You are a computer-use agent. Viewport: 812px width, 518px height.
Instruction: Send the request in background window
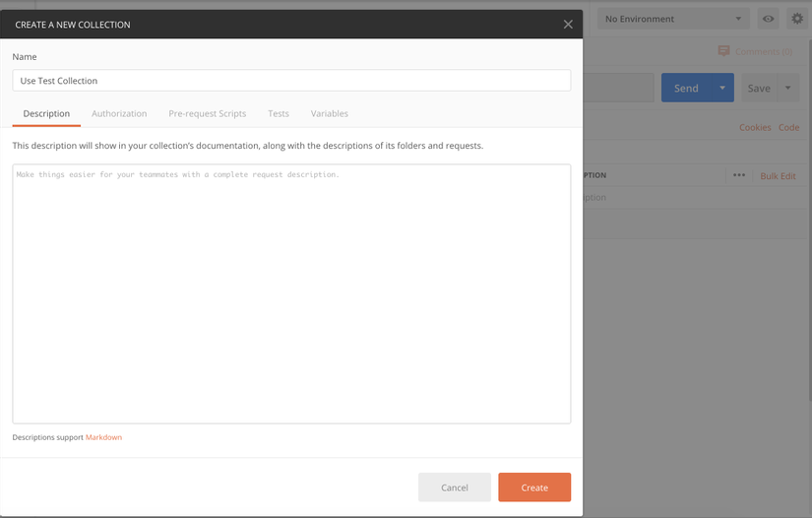click(686, 88)
